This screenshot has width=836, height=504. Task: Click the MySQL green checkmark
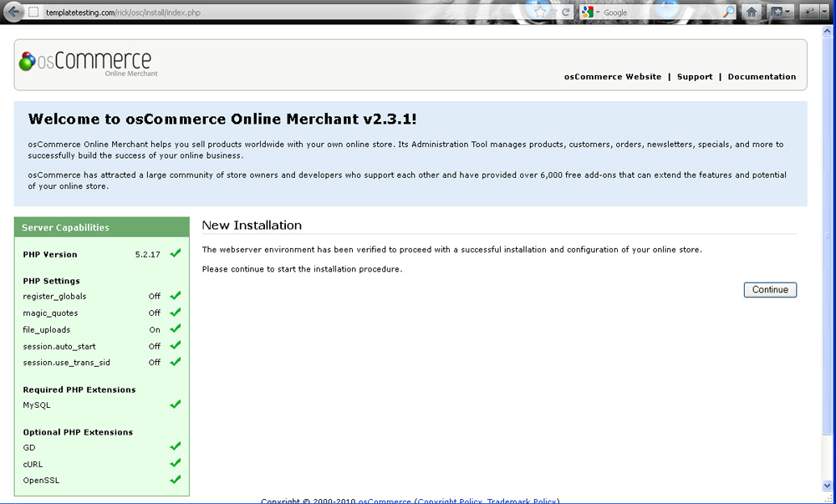[x=175, y=404]
